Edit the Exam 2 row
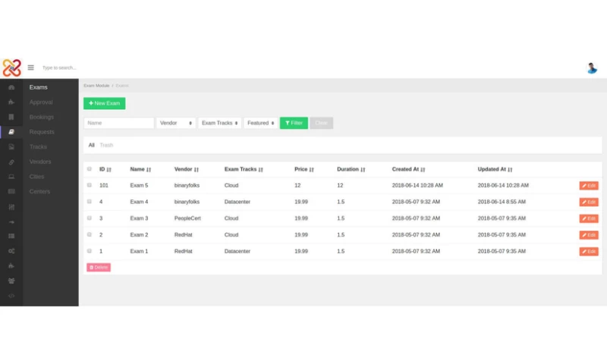The width and height of the screenshot is (607, 364). [589, 235]
